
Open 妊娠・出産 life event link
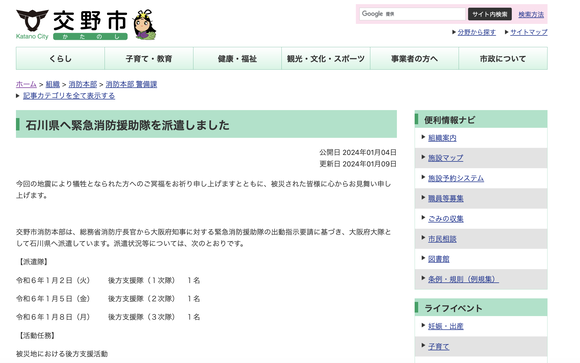[x=445, y=326]
